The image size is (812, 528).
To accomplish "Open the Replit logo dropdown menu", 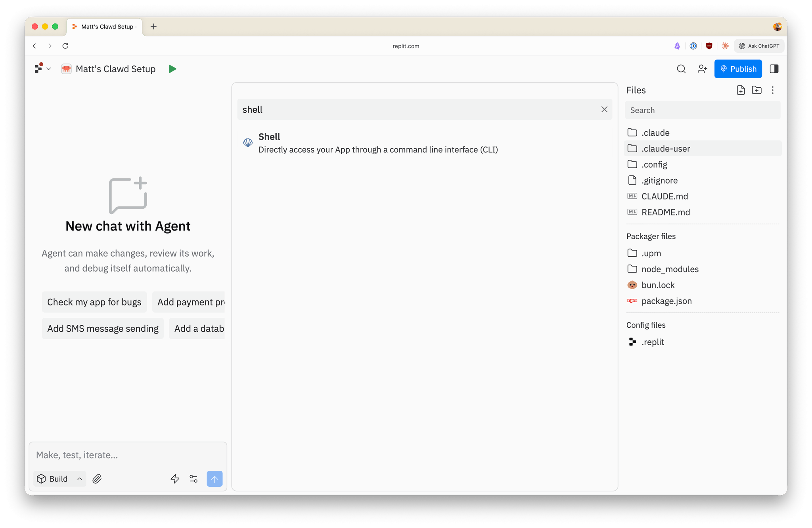I will (43, 69).
